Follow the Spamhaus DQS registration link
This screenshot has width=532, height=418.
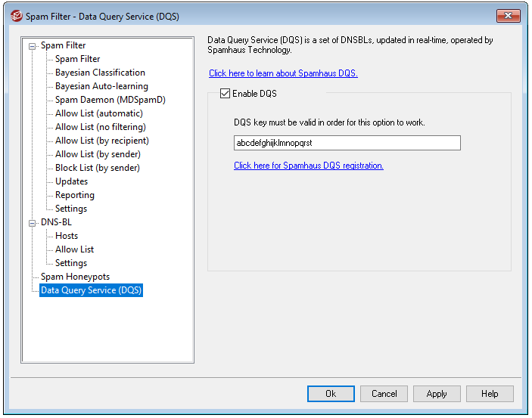click(x=308, y=166)
